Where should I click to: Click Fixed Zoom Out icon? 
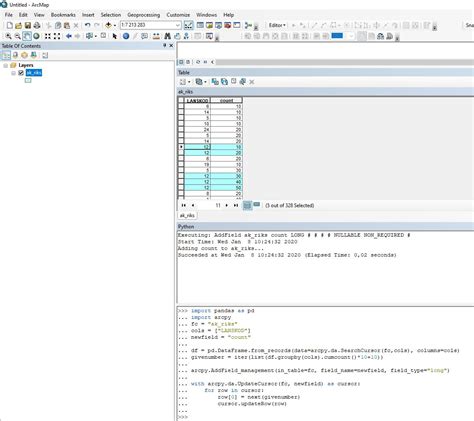(x=57, y=36)
